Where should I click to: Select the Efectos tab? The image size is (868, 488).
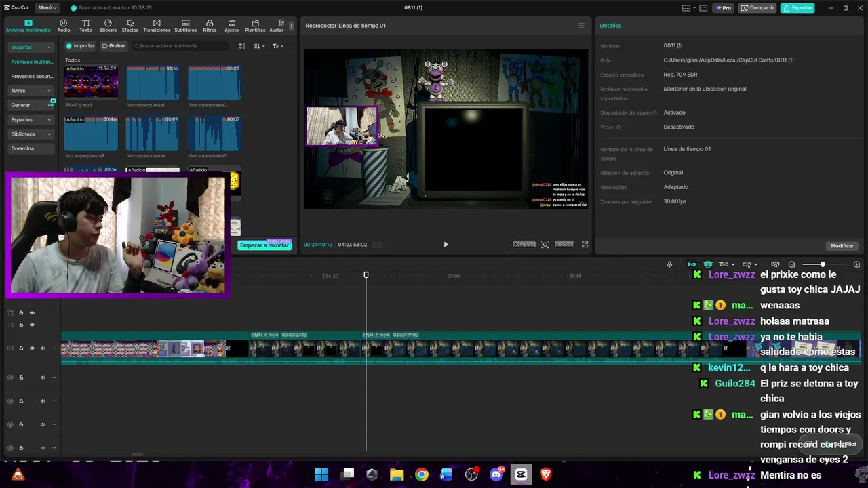[x=130, y=26]
